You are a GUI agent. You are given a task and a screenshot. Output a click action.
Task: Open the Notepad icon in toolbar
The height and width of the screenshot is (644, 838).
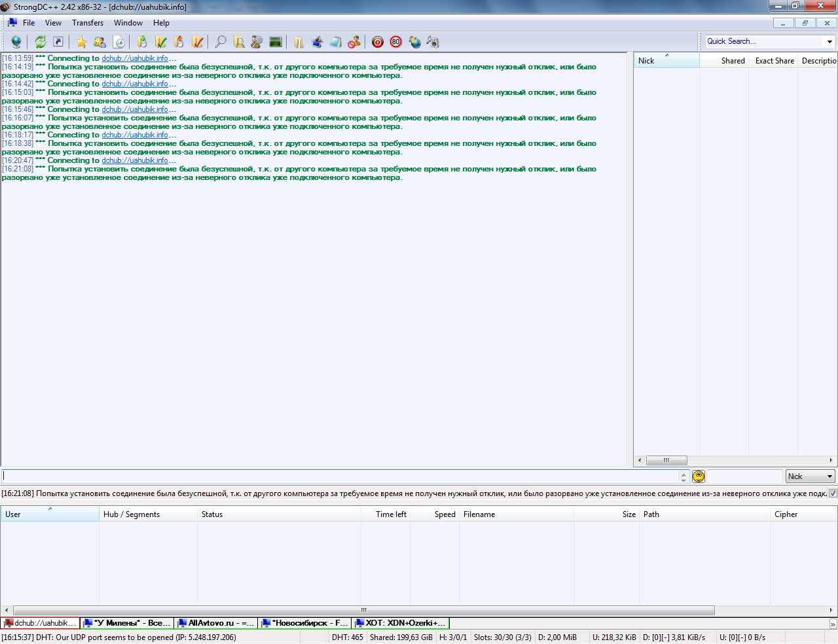[x=335, y=42]
